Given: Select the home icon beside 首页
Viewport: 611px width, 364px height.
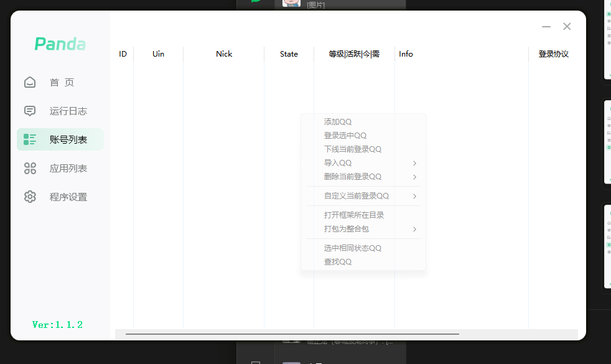Looking at the screenshot, I should pyautogui.click(x=30, y=82).
